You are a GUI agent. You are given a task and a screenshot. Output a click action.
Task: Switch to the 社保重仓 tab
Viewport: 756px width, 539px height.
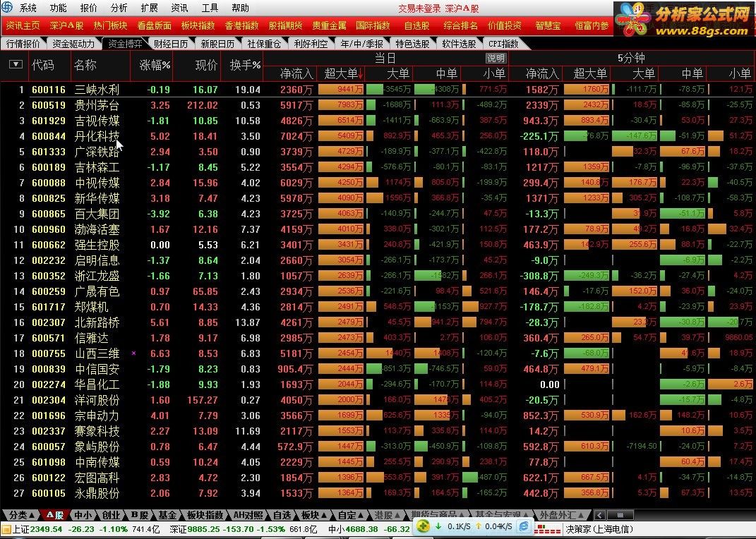pyautogui.click(x=264, y=44)
